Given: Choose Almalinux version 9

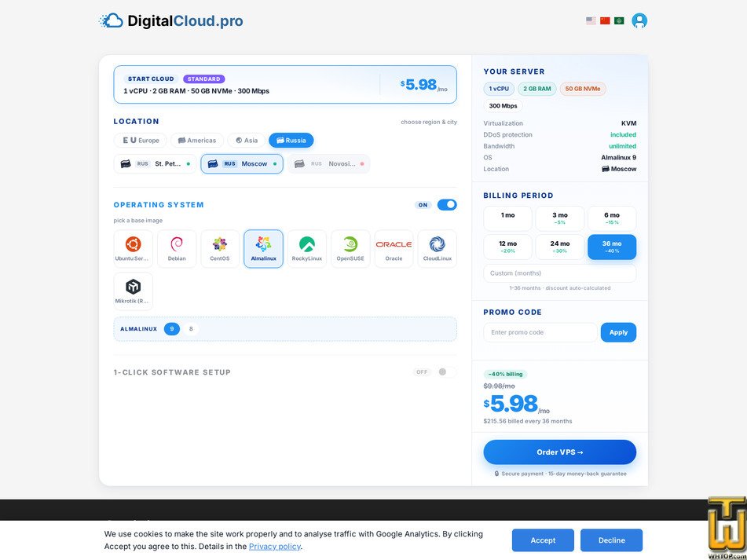Looking at the screenshot, I should coord(172,329).
